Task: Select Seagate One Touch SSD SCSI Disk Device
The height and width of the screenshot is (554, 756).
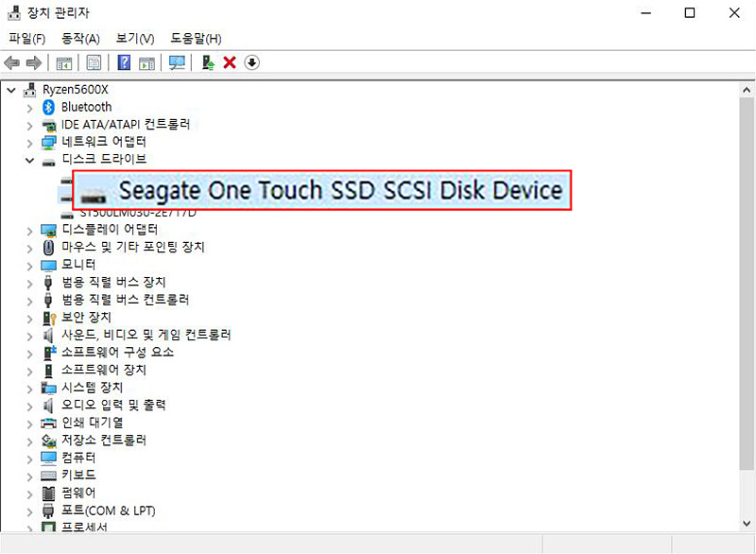Action: coord(321,190)
